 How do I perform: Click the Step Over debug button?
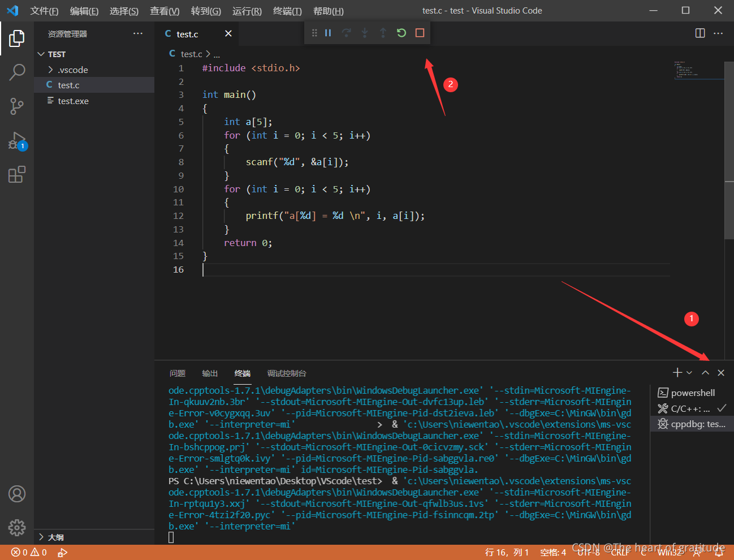pyautogui.click(x=347, y=33)
